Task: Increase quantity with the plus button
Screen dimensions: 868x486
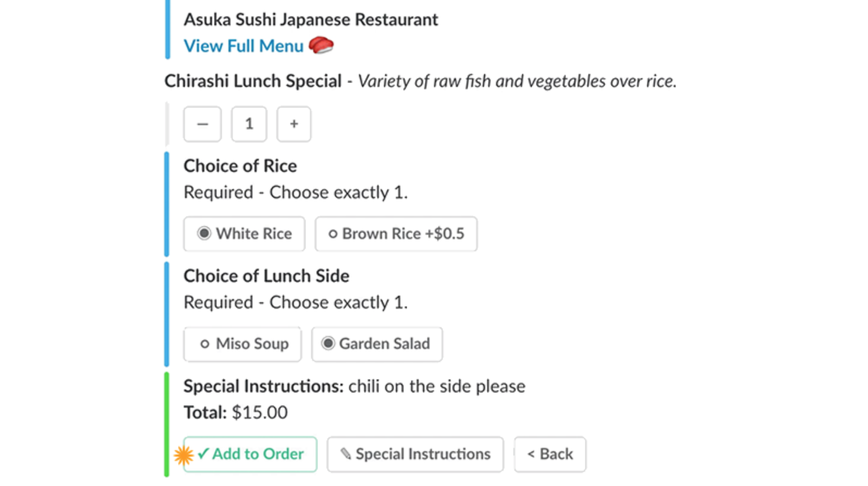Action: [294, 124]
